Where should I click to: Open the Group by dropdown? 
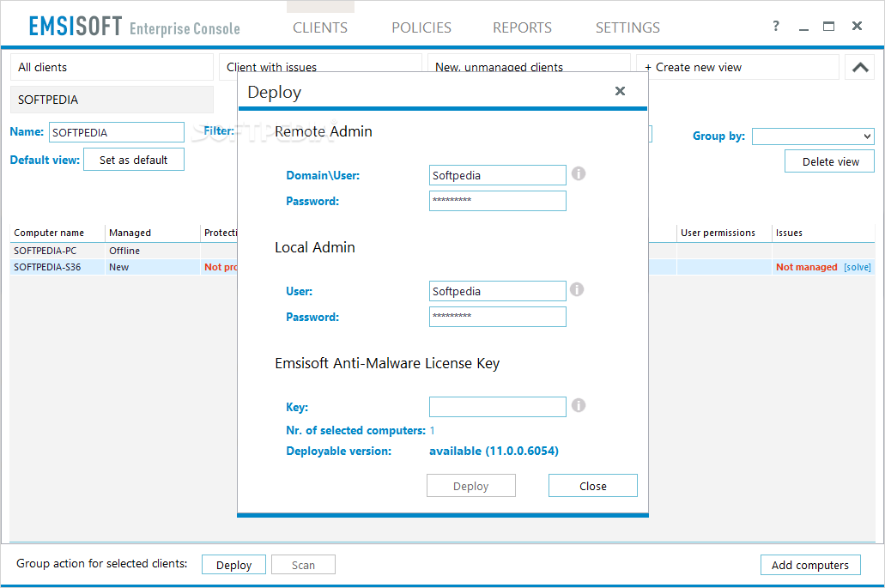(813, 136)
